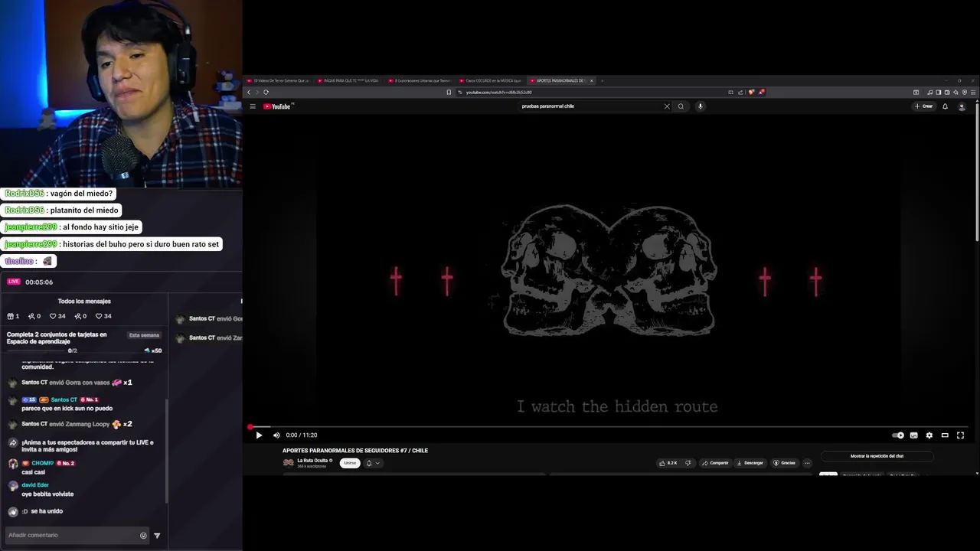Open La Ruta Oculta channel avatar
Image resolution: width=980 pixels, height=551 pixels.
click(x=289, y=463)
